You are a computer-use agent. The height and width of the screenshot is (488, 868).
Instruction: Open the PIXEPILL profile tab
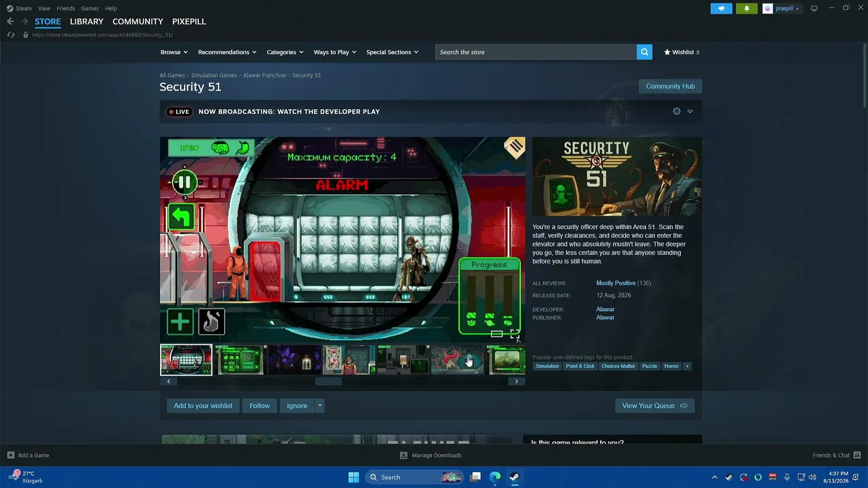click(x=189, y=22)
